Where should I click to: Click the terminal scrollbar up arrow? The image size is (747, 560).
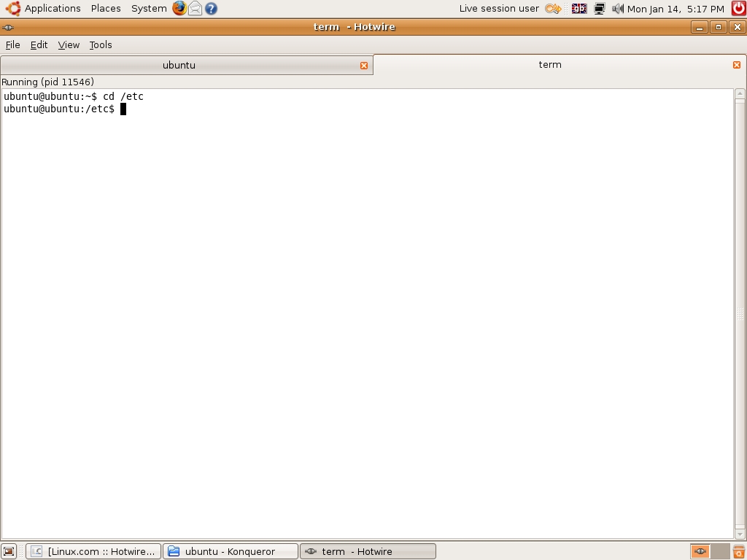[740, 94]
